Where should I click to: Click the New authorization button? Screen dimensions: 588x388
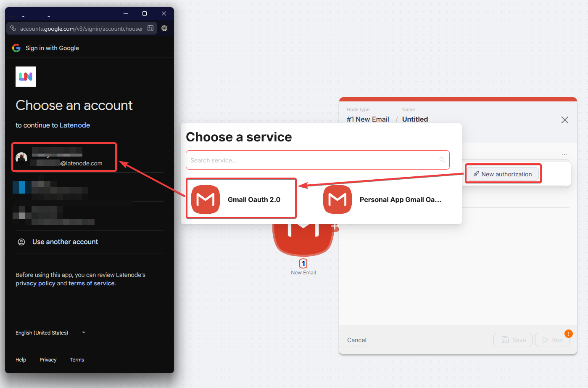(503, 173)
